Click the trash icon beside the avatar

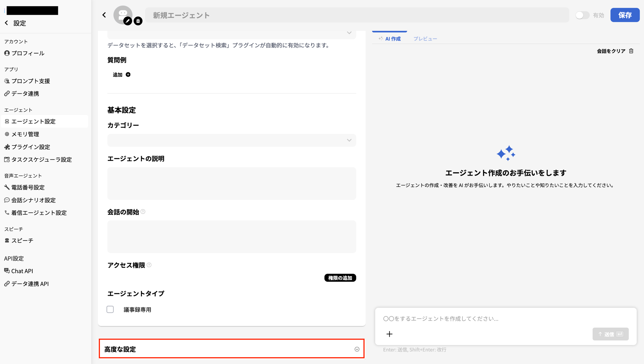point(138,21)
